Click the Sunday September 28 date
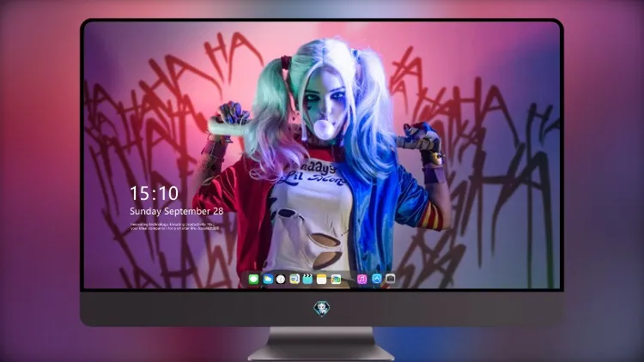The image size is (644, 362). (177, 211)
